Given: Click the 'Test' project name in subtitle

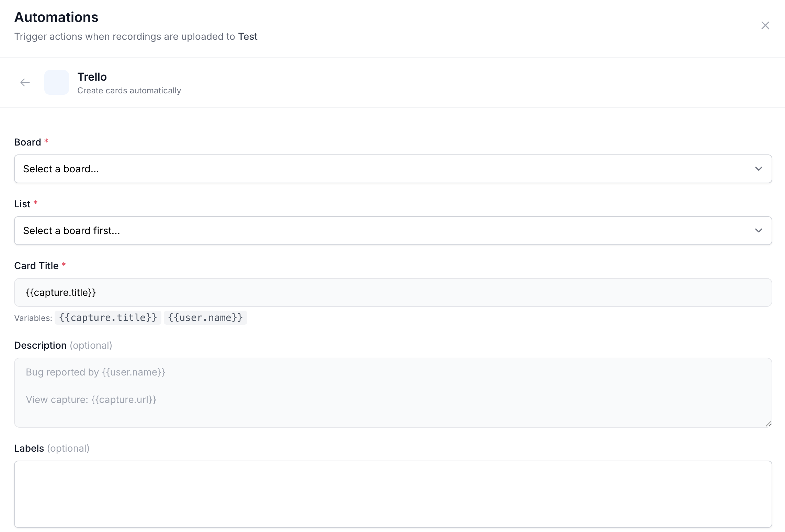Looking at the screenshot, I should click(x=248, y=36).
